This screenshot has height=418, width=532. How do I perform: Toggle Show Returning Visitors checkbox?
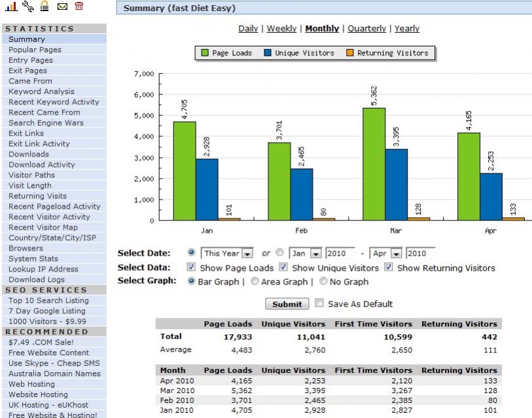(x=388, y=268)
